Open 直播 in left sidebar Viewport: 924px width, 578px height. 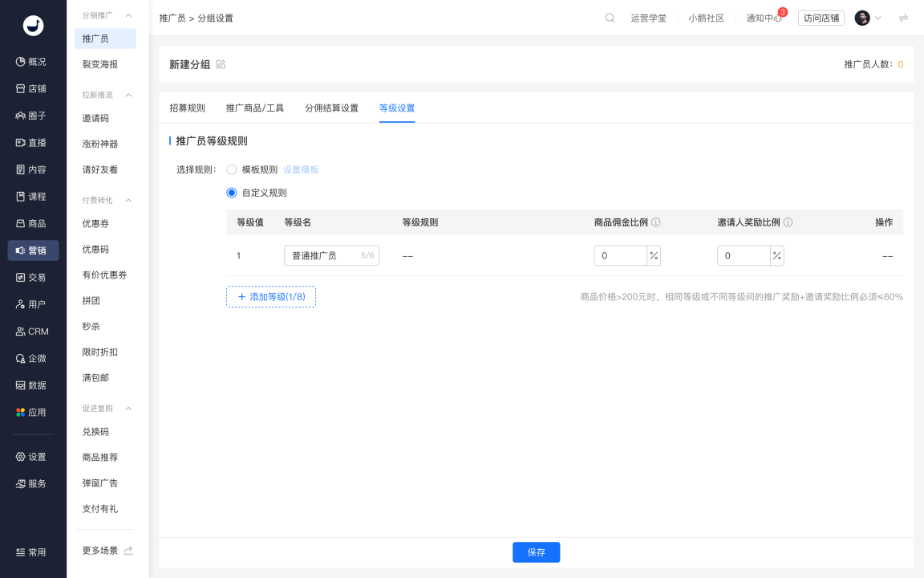(31, 143)
